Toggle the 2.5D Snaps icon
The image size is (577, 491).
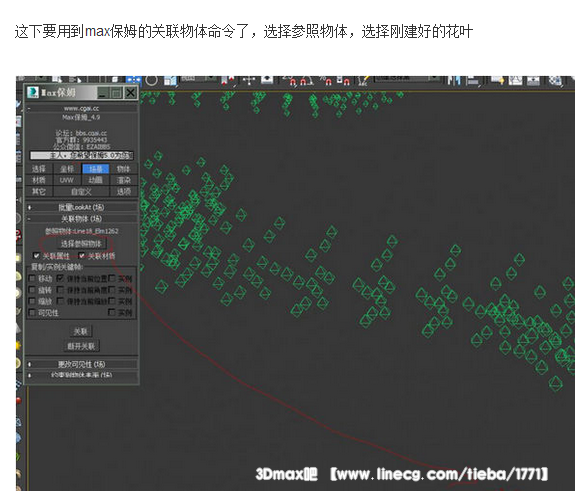[289, 81]
